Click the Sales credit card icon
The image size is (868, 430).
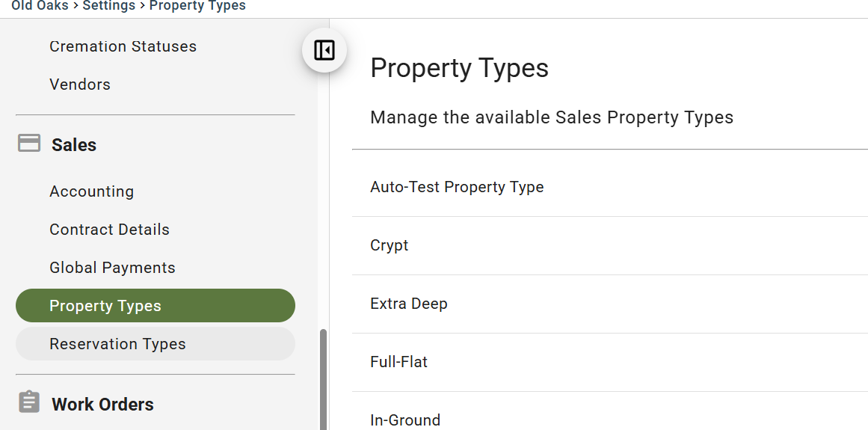pyautogui.click(x=29, y=143)
